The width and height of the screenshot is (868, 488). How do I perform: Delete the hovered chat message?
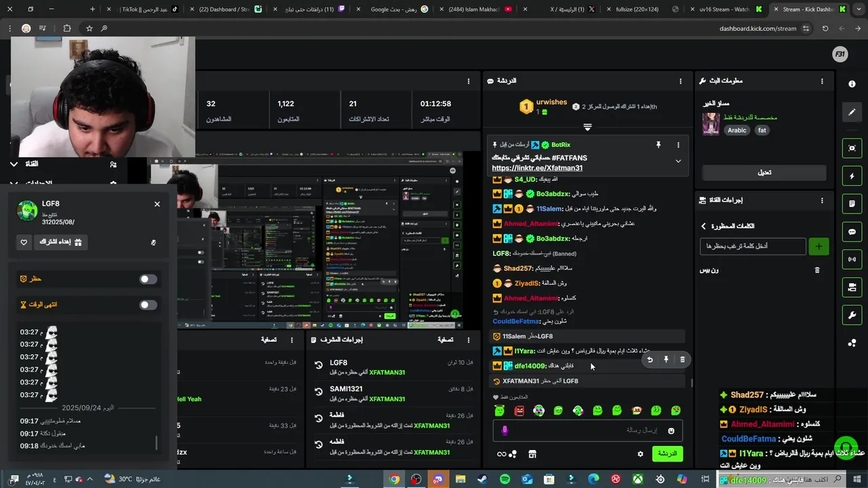(682, 360)
